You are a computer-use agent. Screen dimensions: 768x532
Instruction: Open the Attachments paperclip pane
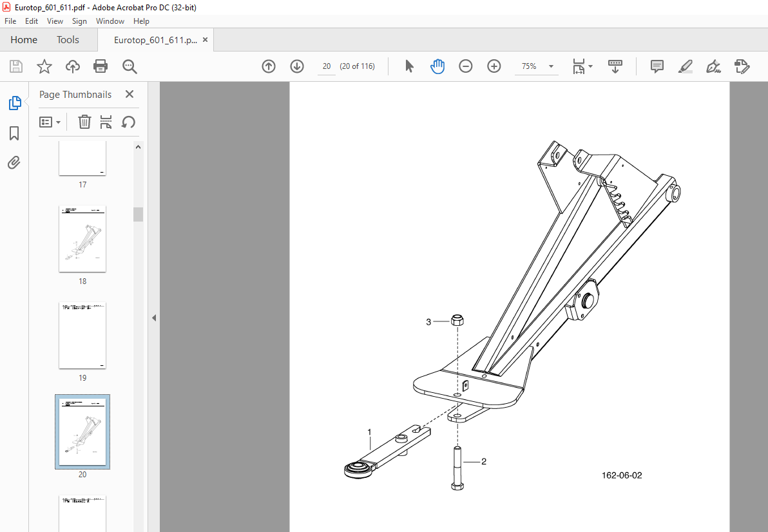tap(14, 162)
